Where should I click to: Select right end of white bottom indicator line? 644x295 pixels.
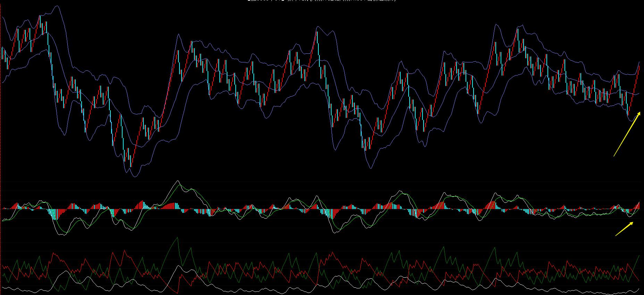(639, 288)
